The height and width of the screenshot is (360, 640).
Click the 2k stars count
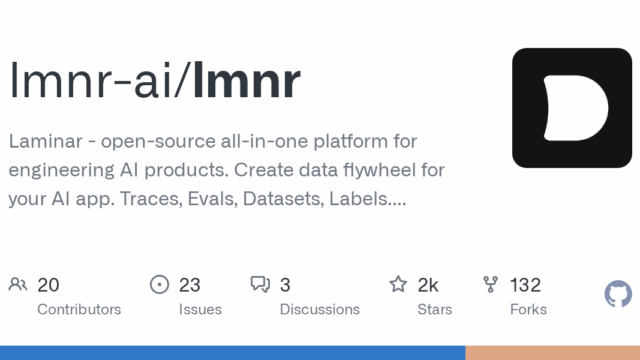[428, 285]
